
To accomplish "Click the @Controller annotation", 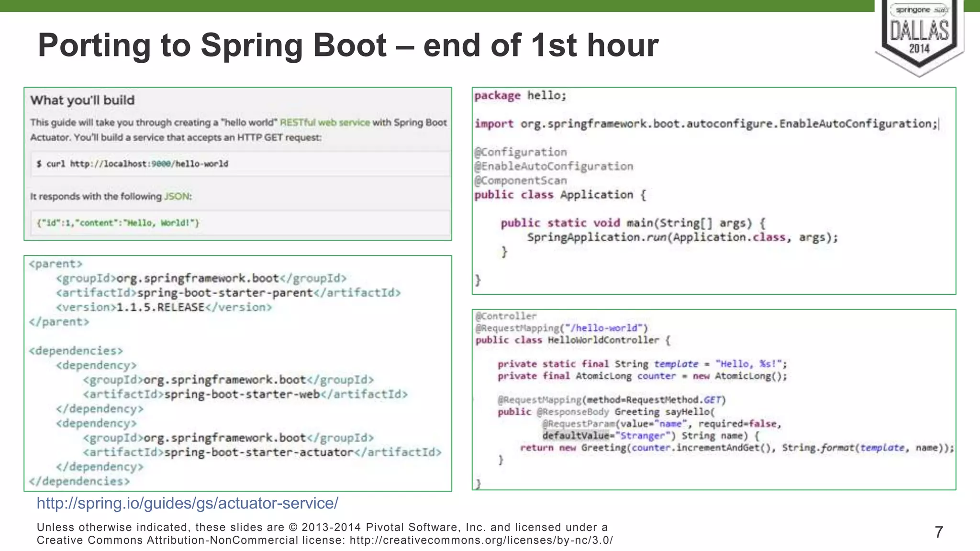I will [506, 316].
